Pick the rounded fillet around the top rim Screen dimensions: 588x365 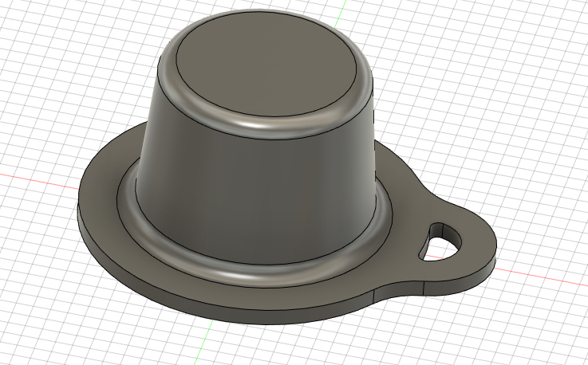pyautogui.click(x=255, y=126)
